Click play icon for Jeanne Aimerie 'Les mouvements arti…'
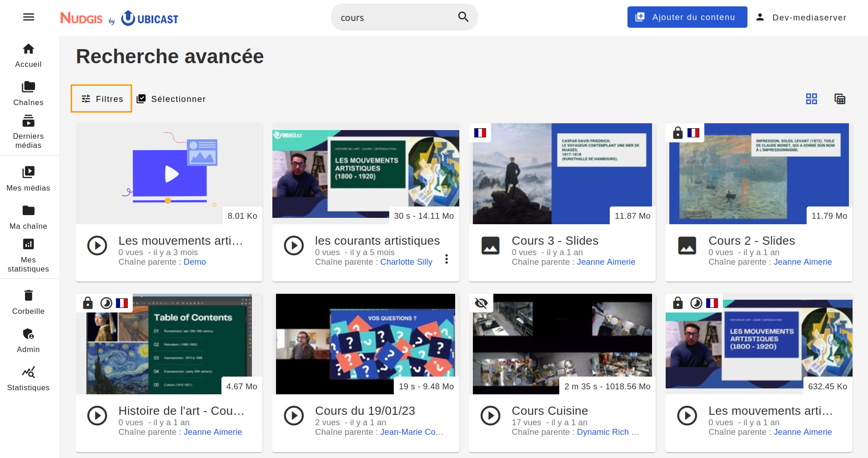Viewport: 868px width, 458px height. tap(687, 416)
